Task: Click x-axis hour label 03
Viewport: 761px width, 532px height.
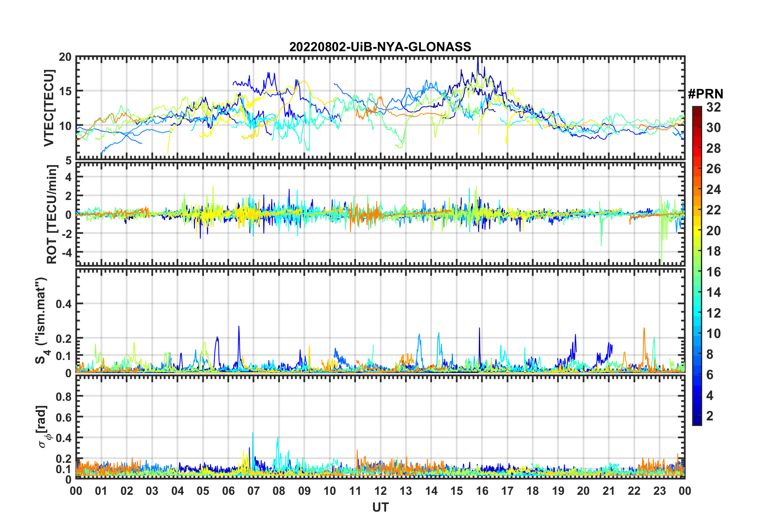Action: click(x=152, y=491)
